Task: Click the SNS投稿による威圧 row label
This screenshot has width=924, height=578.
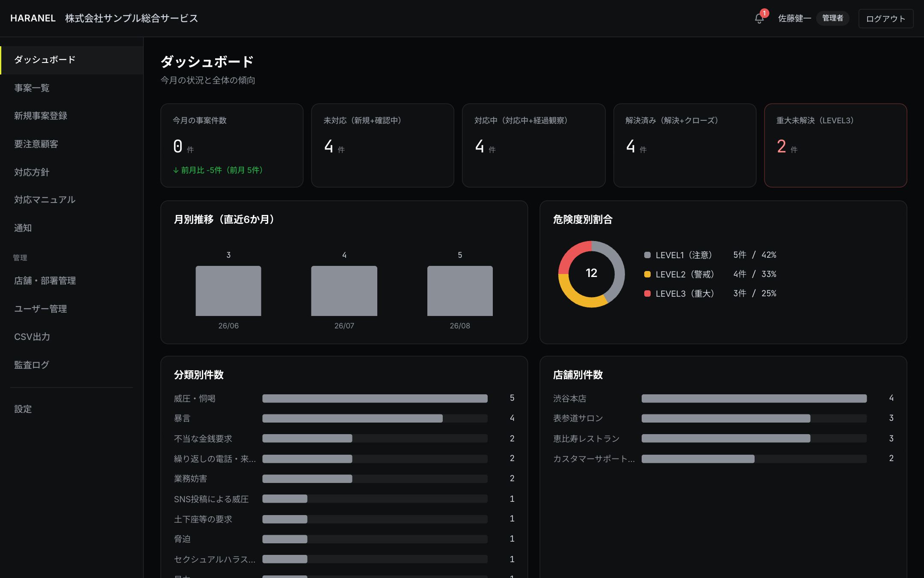Action: 211,499
